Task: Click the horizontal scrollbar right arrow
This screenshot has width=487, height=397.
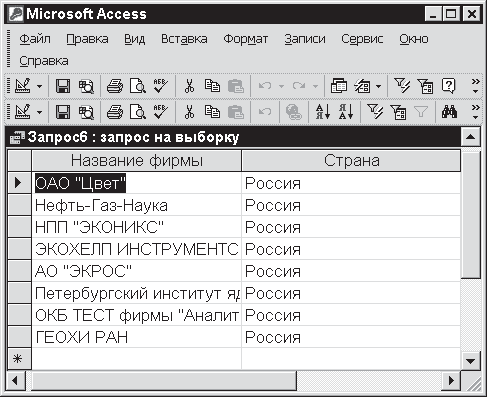Action: [451, 380]
